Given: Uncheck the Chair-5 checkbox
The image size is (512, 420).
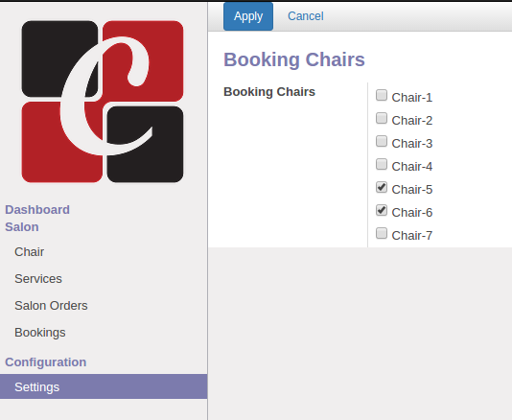Looking at the screenshot, I should point(382,187).
